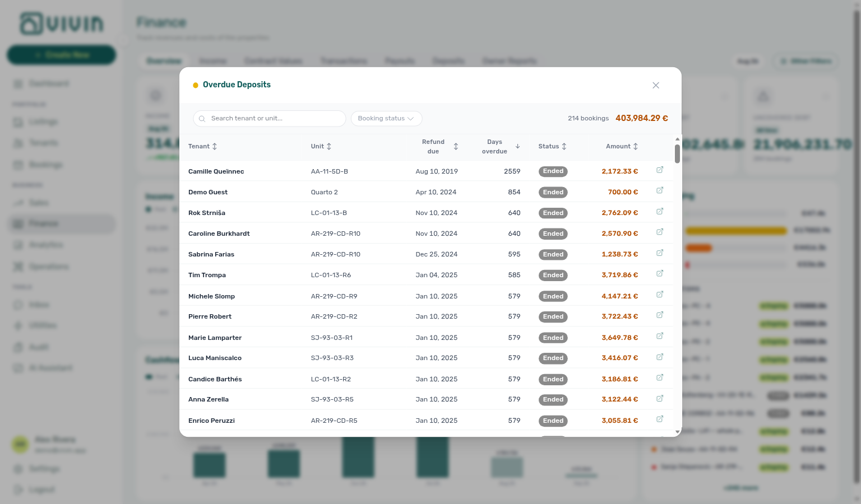The image size is (861, 504).
Task: Open booking link for Sabrina Farias
Action: (660, 253)
